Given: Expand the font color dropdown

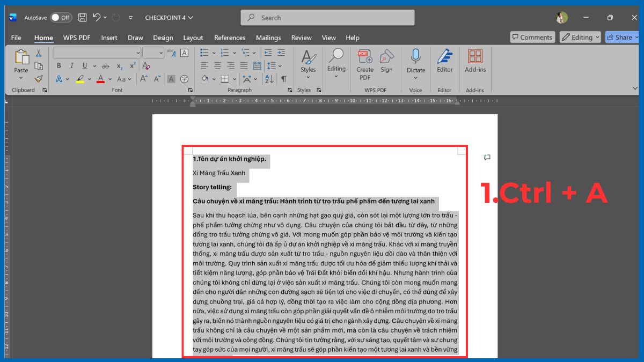Looking at the screenshot, I should tap(110, 79).
